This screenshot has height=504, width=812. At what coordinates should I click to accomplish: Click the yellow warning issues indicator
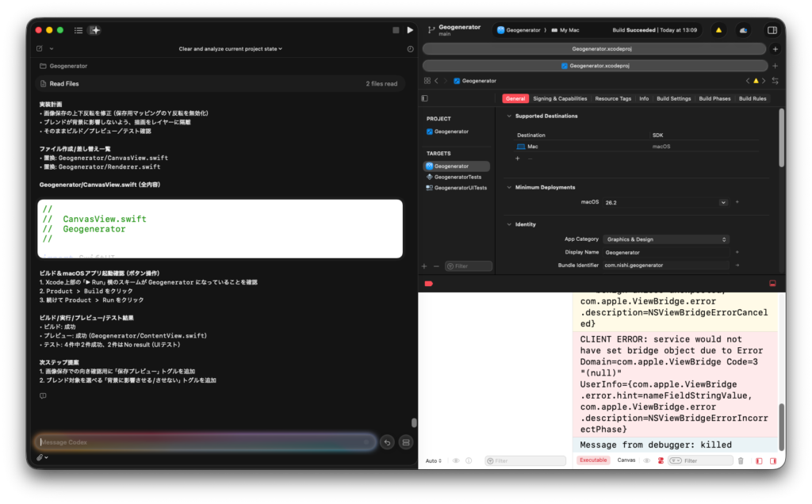[718, 30]
